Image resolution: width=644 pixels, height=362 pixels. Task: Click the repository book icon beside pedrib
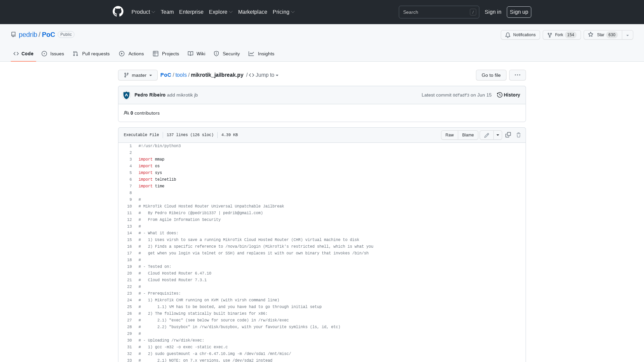(13, 35)
